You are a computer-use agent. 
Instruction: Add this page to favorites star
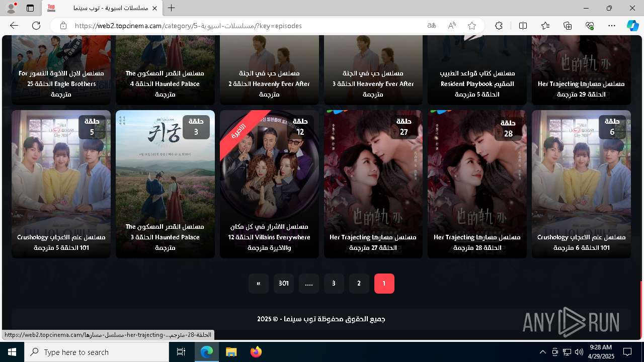click(472, 26)
